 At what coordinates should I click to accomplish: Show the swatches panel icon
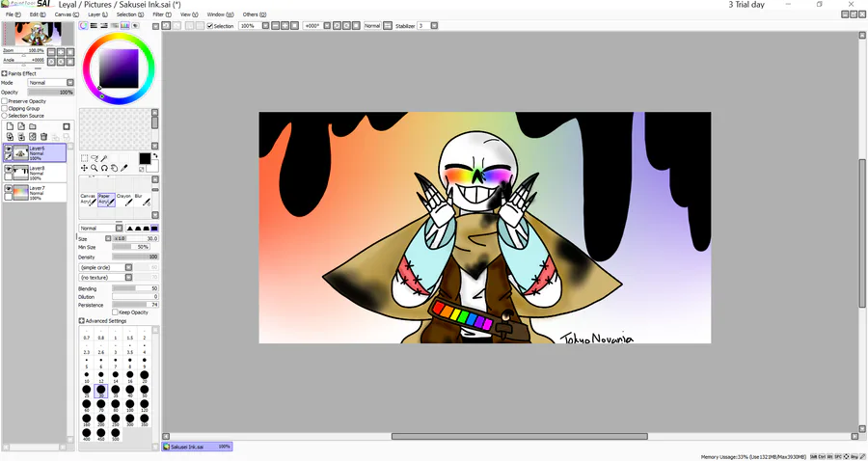[x=125, y=25]
